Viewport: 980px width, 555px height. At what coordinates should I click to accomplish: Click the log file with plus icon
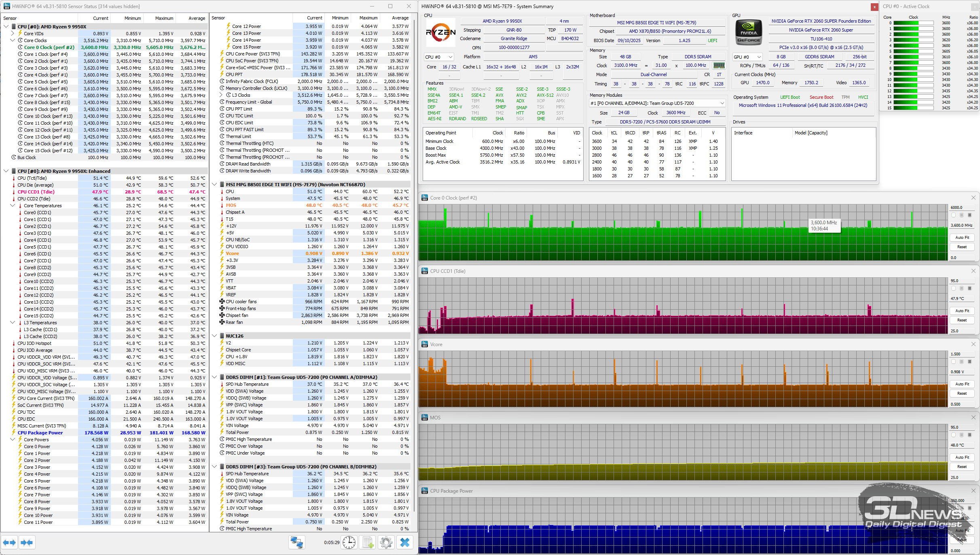tap(368, 542)
